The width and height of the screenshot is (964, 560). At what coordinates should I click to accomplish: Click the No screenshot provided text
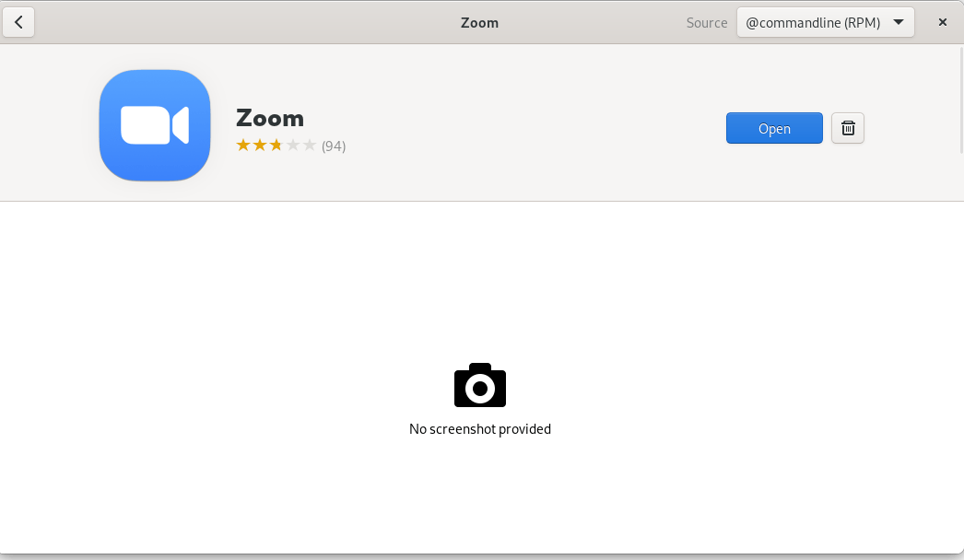click(479, 429)
